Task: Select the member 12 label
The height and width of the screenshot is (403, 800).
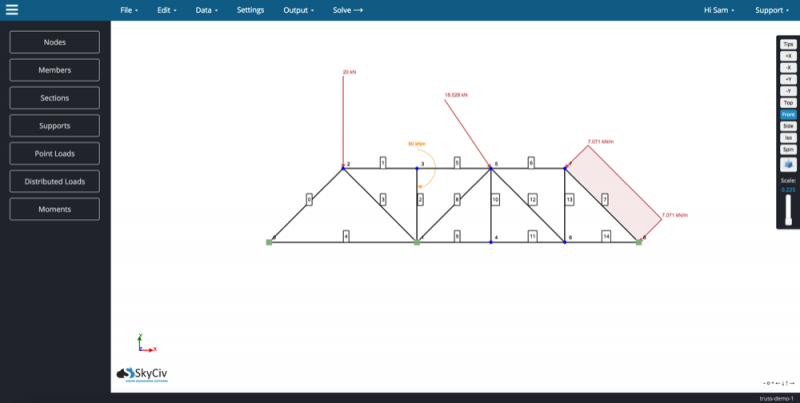Action: tap(532, 200)
